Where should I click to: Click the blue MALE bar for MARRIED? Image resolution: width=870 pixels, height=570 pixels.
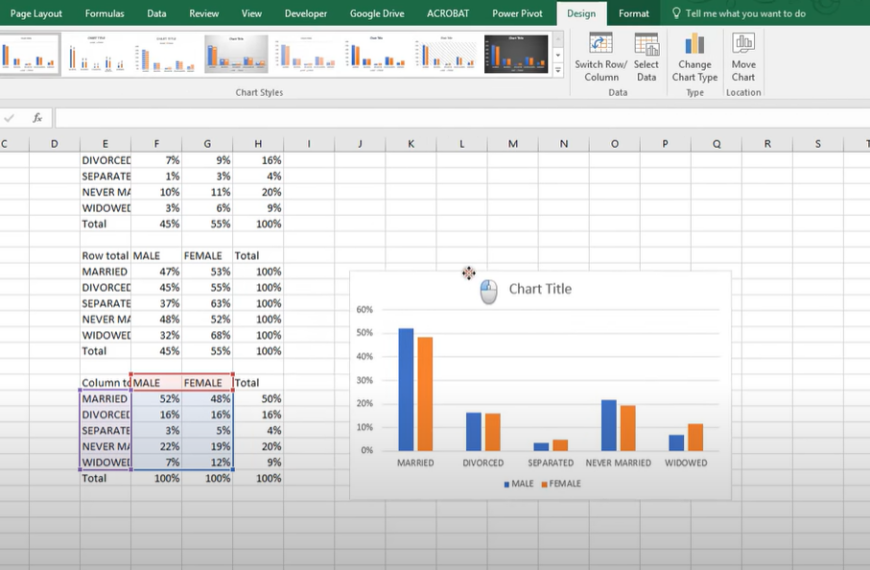[406, 389]
